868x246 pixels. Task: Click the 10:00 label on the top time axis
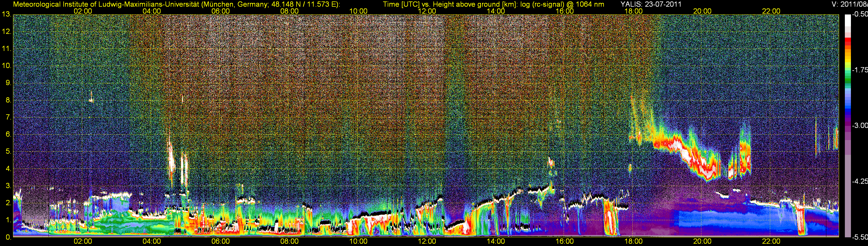pos(358,11)
